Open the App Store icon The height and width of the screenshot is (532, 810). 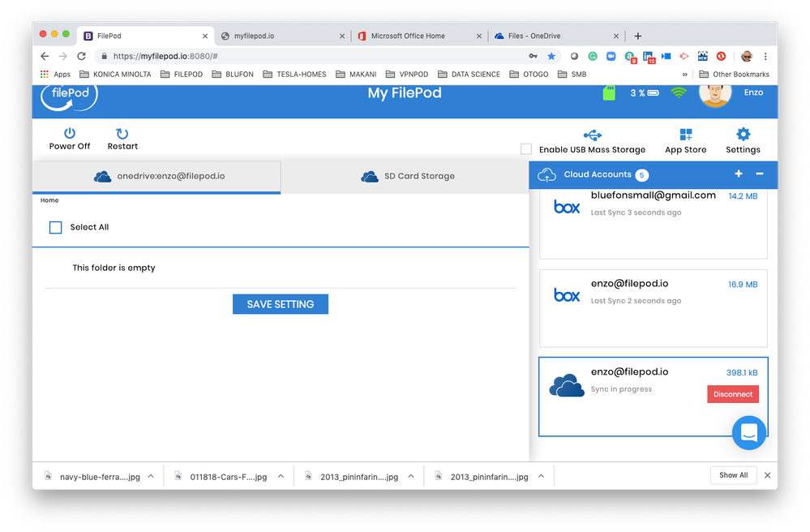click(685, 135)
